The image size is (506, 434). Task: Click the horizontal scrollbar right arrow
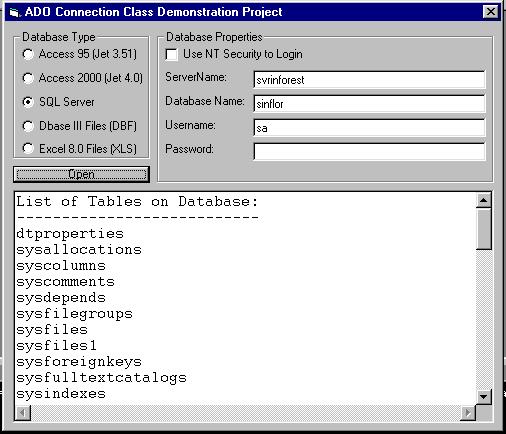(x=468, y=413)
